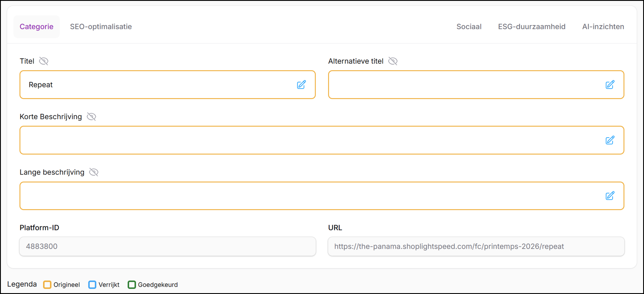
Task: Click the Platform-ID field showing 4883800
Action: (x=167, y=246)
